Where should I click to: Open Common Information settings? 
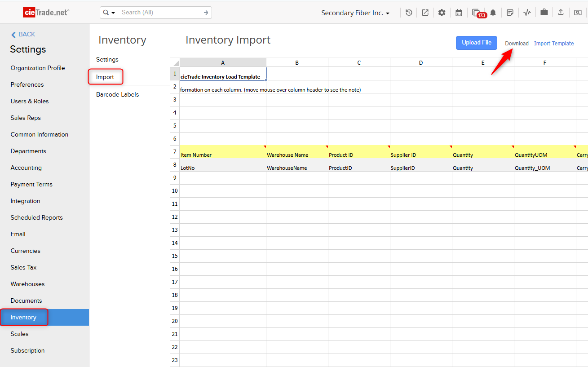[40, 134]
